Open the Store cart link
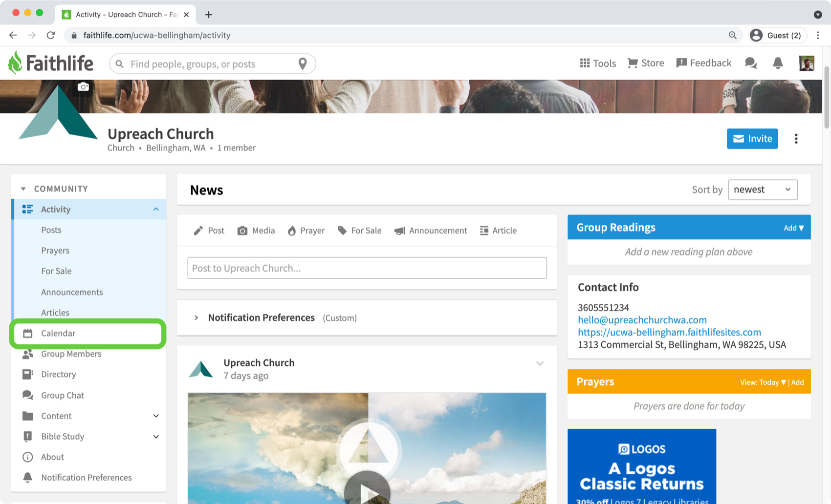 point(646,63)
